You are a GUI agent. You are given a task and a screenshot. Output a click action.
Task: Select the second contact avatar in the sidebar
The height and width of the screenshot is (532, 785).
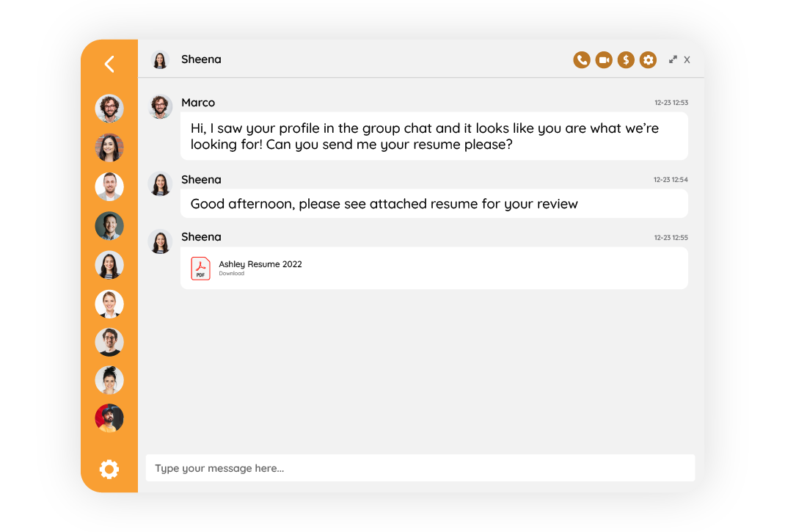click(109, 147)
